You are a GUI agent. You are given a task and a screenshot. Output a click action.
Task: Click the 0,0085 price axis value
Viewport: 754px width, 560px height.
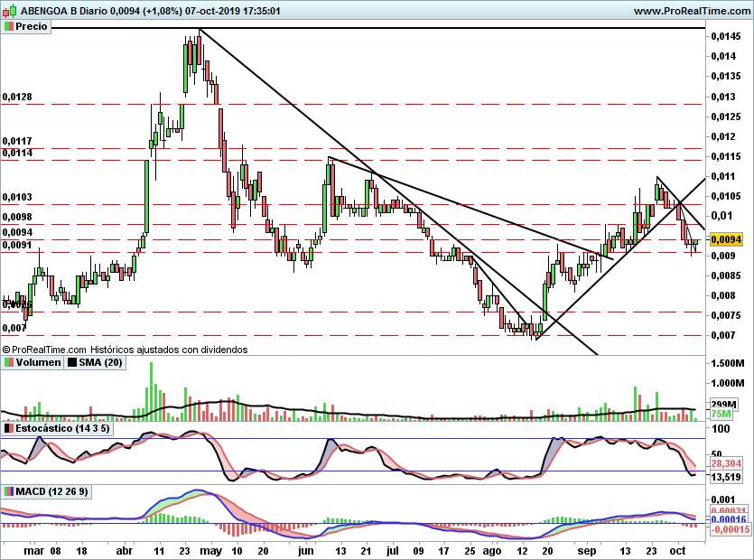click(x=726, y=275)
